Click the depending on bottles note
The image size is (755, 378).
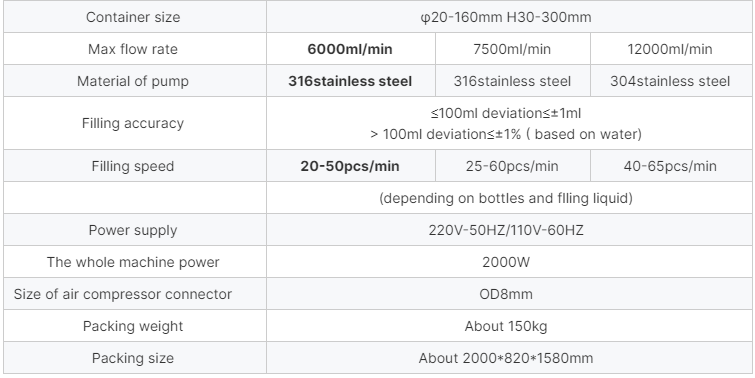click(506, 198)
